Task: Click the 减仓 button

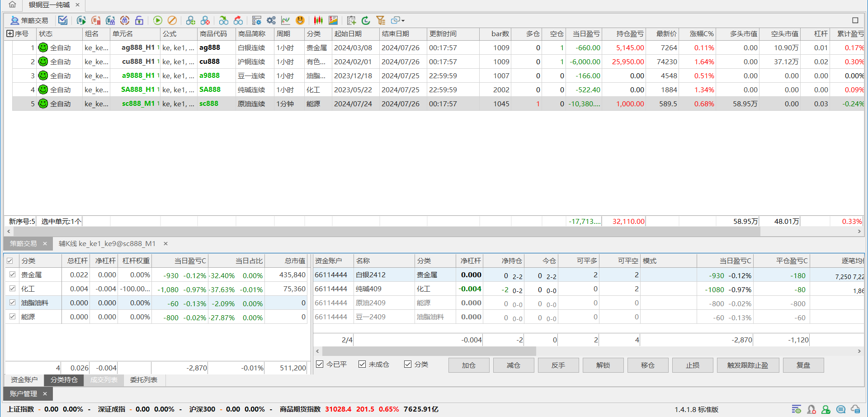Action: (x=514, y=365)
